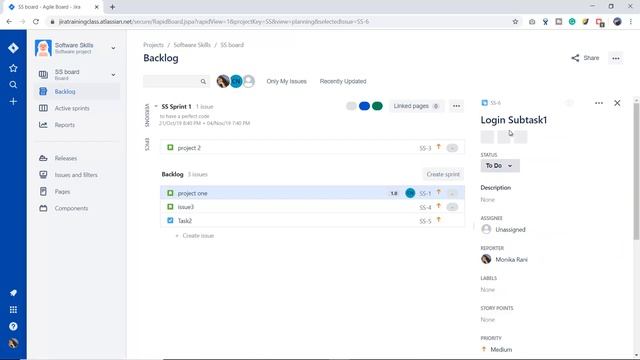Open the app switcher grid icon
This screenshot has height=360, width=640.
[13, 310]
